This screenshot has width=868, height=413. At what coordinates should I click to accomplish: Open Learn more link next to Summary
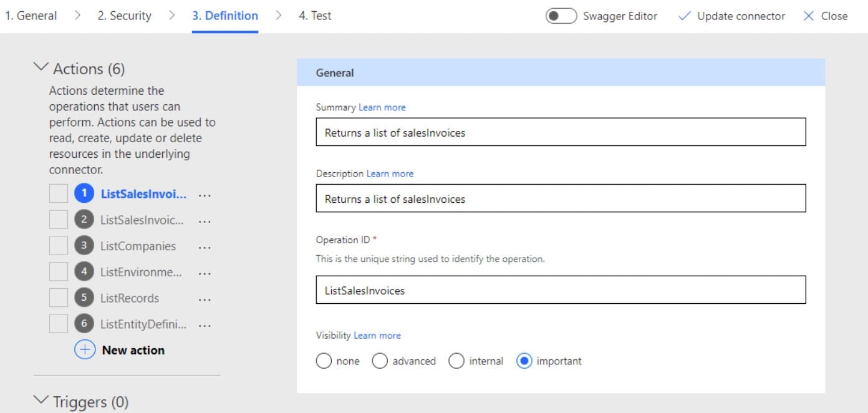[382, 107]
